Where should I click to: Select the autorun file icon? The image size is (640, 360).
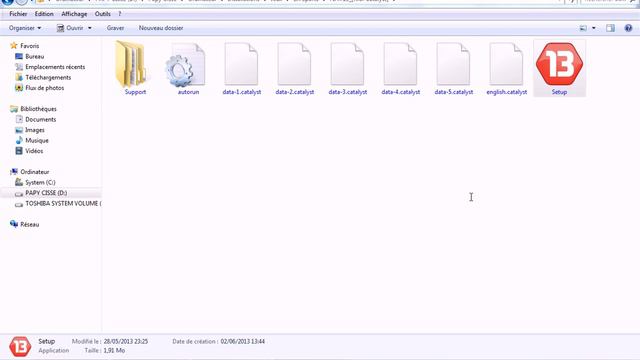[185, 65]
